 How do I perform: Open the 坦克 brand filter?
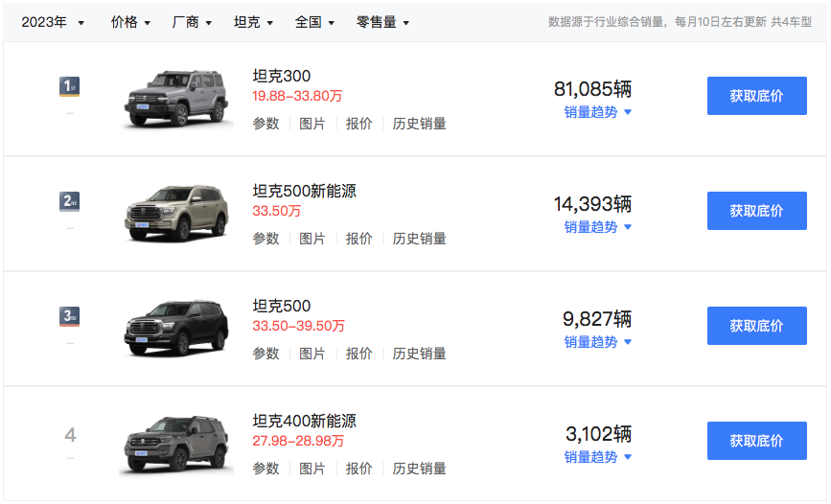pos(253,22)
